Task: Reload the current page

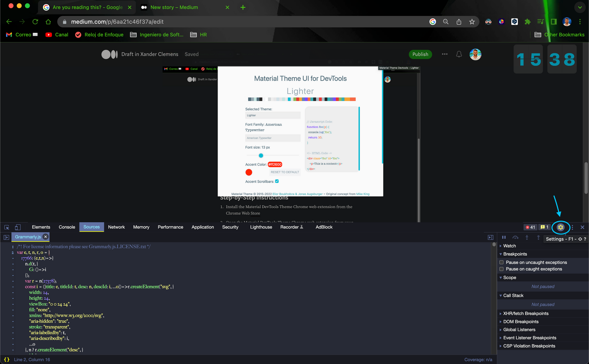Action: (x=35, y=21)
